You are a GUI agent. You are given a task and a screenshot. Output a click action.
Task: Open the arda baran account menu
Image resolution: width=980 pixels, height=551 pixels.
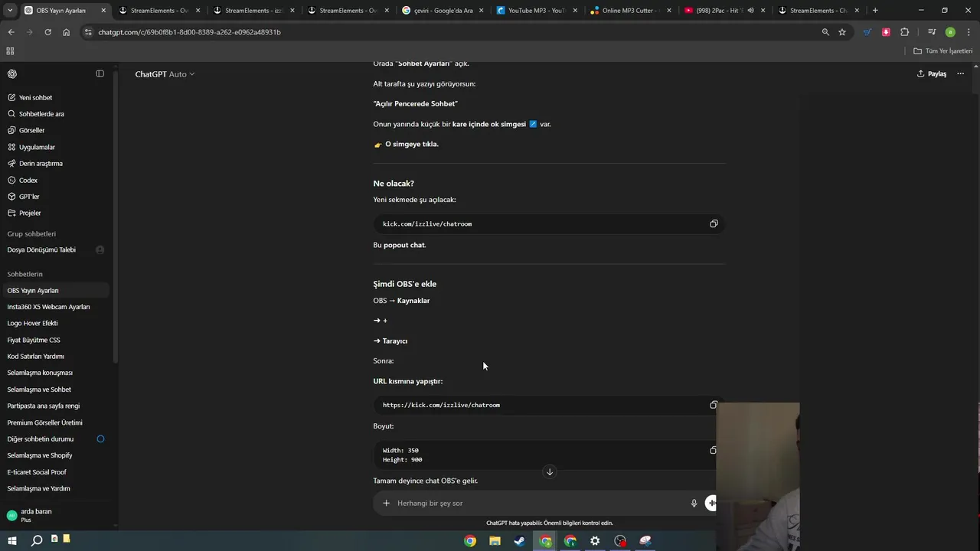pos(57,515)
